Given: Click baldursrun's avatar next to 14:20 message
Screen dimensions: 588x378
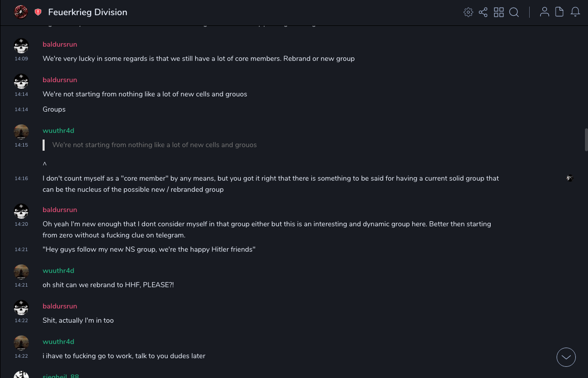Looking at the screenshot, I should 21,212.
